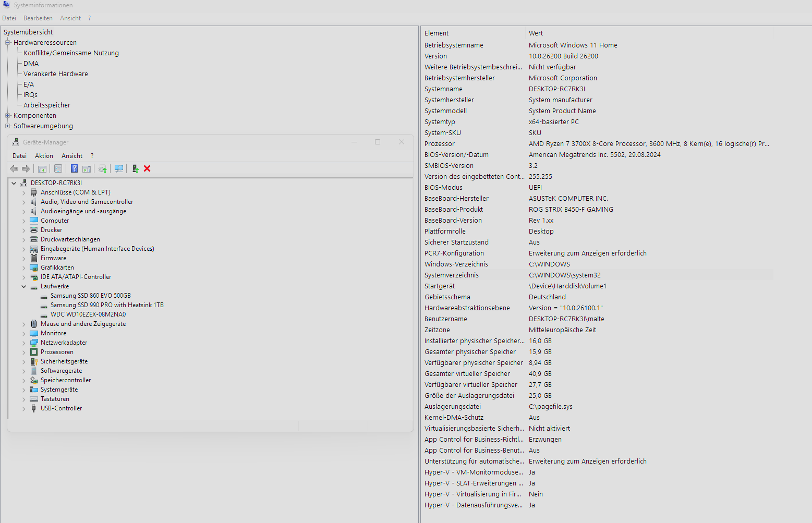Click the show/hide console tree toolbar icon
The height and width of the screenshot is (523, 812).
coord(42,169)
